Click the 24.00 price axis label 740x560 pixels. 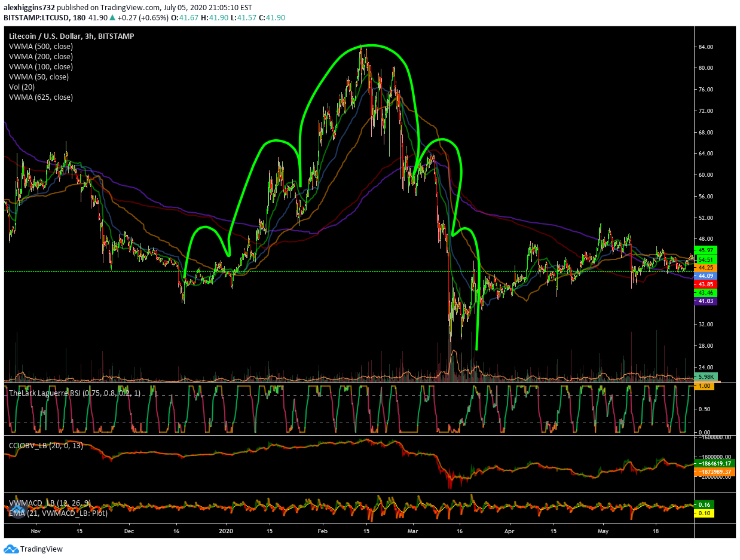(707, 367)
